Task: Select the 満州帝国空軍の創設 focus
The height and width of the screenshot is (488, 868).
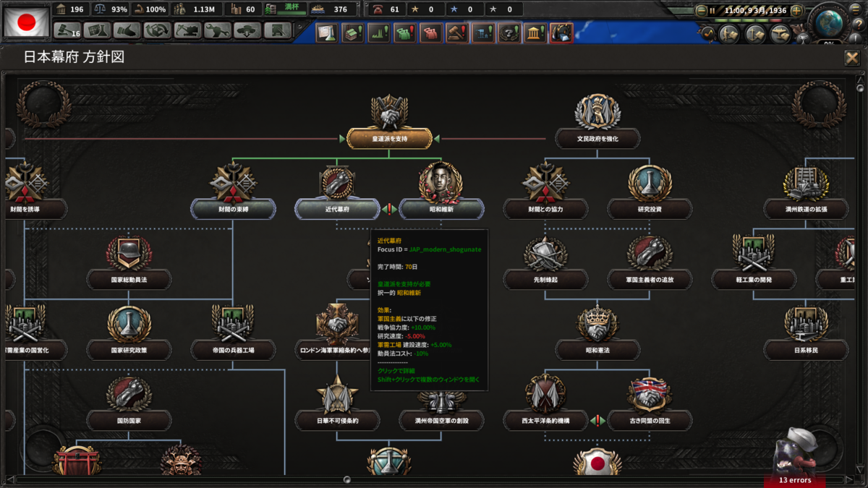Action: click(x=441, y=420)
